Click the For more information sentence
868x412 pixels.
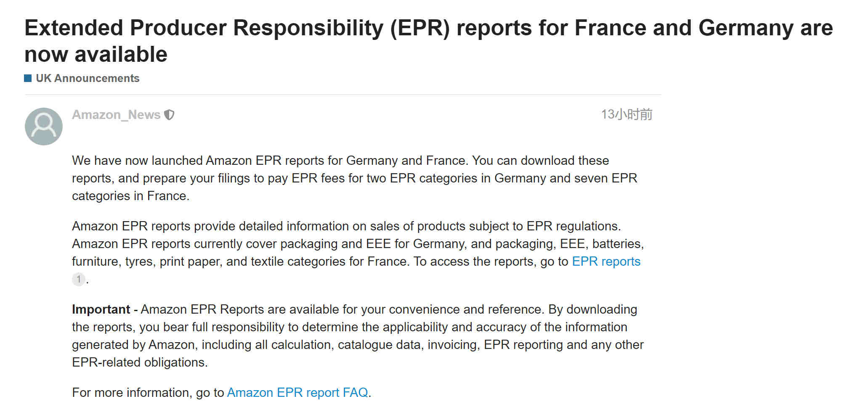pyautogui.click(x=222, y=393)
